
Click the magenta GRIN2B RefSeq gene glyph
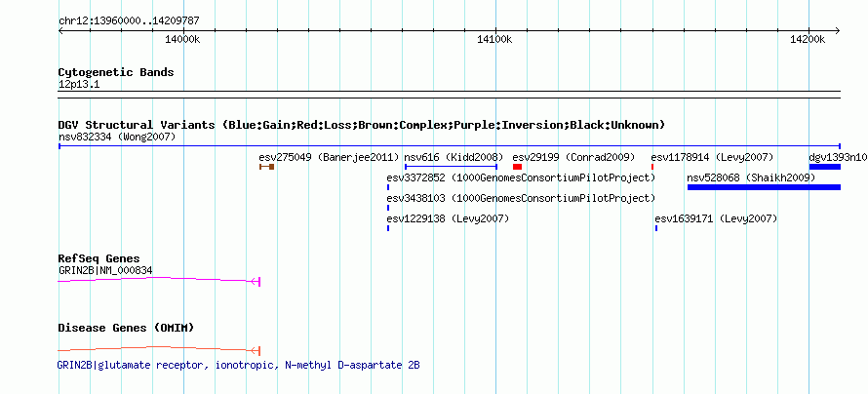click(x=159, y=281)
